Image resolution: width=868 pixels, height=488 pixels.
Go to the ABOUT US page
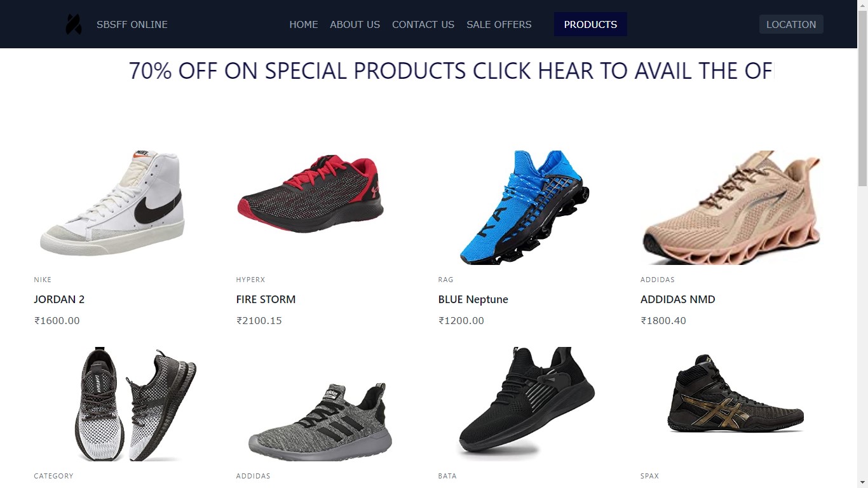coord(355,24)
